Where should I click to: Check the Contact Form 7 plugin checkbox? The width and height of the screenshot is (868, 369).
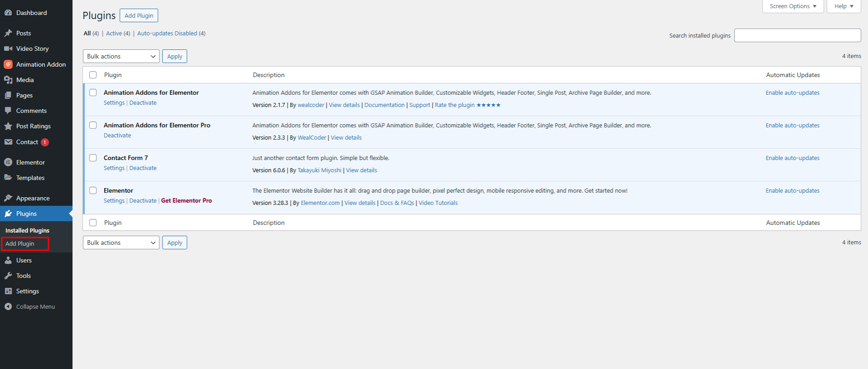tap(93, 158)
